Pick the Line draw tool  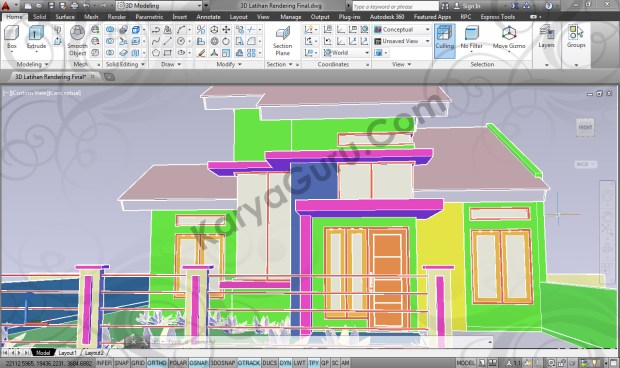coord(168,41)
